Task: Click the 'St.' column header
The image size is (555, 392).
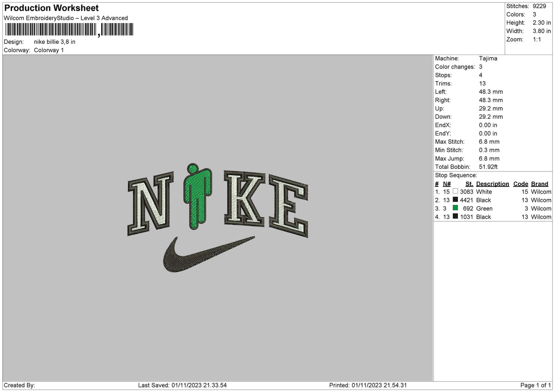Action: pyautogui.click(x=469, y=184)
